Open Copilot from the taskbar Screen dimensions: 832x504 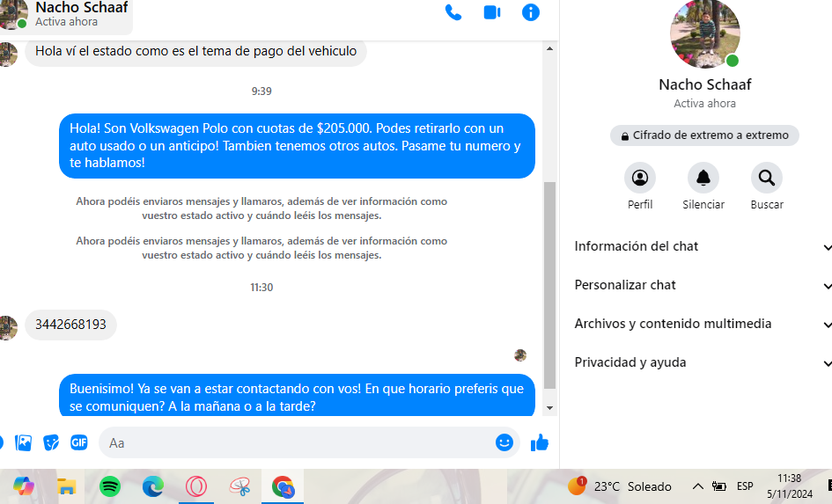[x=24, y=486]
